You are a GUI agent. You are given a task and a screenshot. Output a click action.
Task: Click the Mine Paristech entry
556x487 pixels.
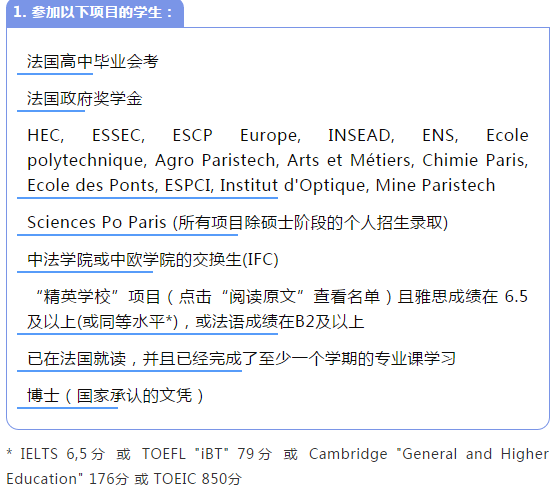pos(435,186)
